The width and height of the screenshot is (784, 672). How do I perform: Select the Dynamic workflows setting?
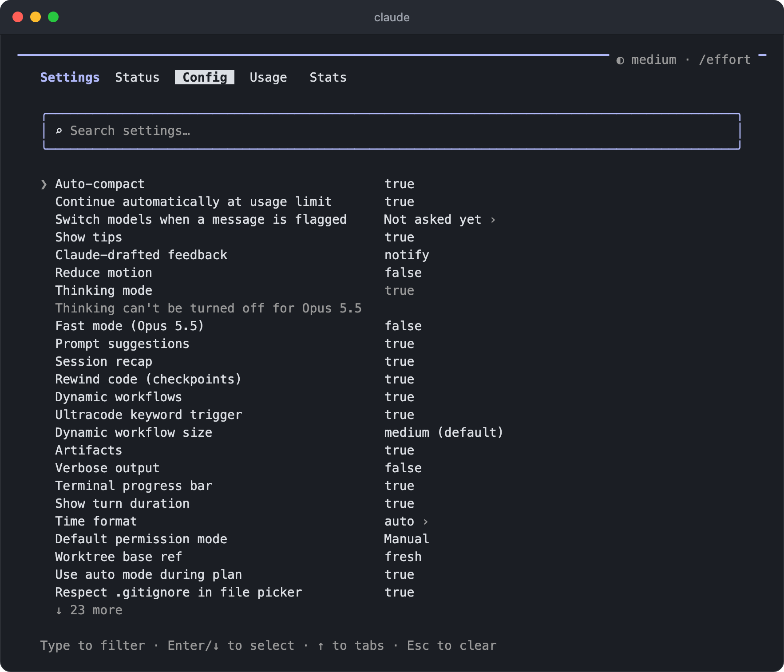(x=119, y=397)
